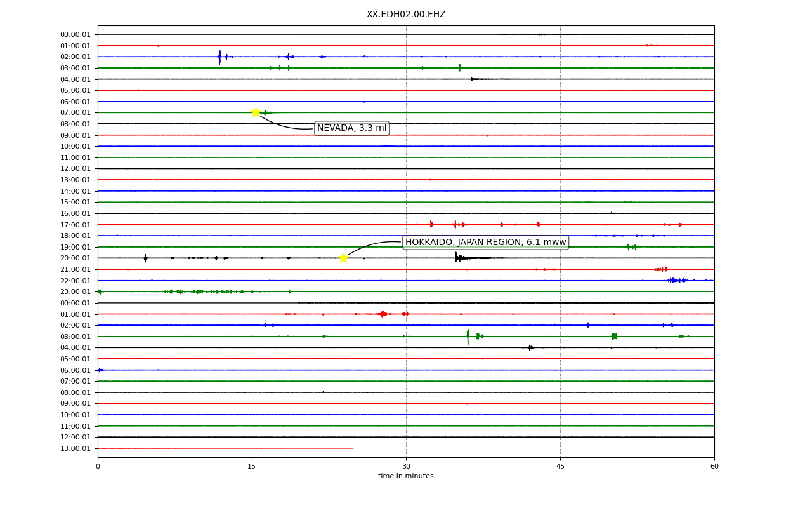Click the green spike on the second 03:00:01 trace

click(x=468, y=337)
